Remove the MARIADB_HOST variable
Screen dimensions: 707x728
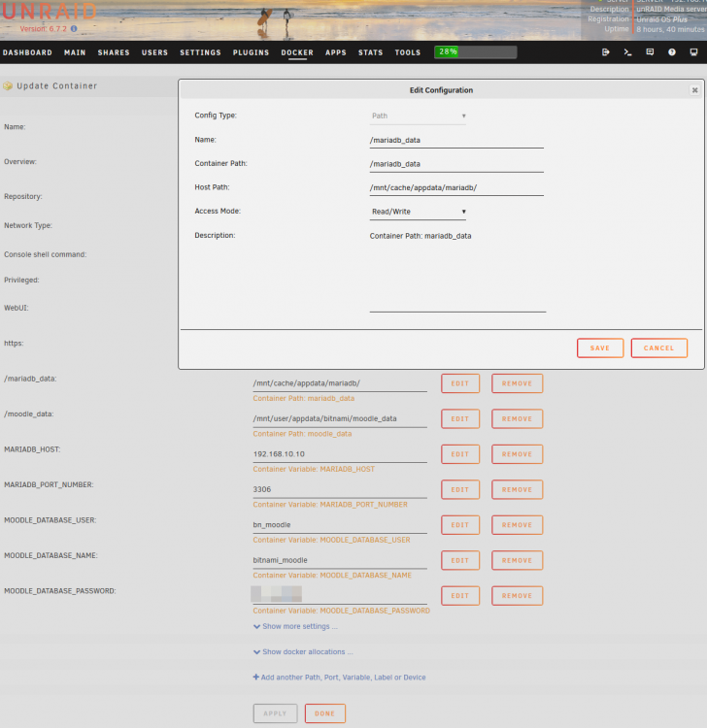coord(517,454)
